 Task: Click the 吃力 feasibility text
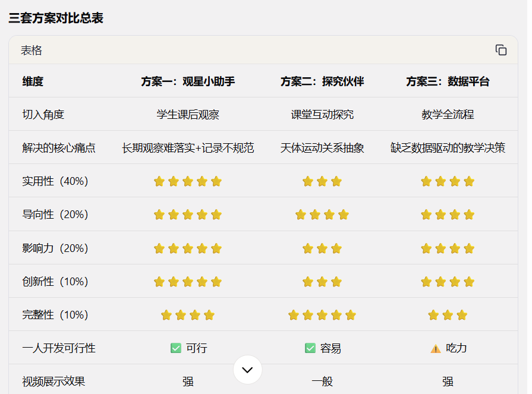click(457, 348)
